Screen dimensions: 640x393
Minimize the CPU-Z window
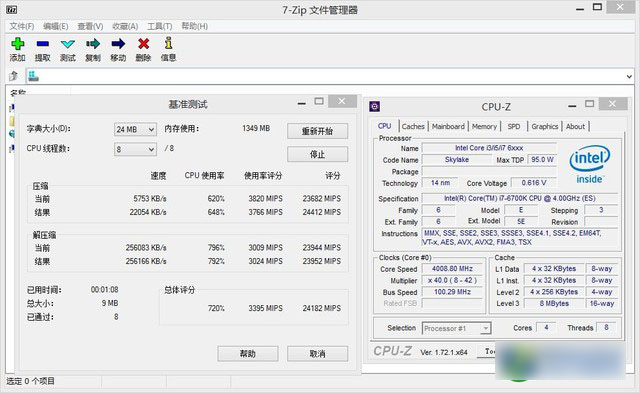pos(572,106)
